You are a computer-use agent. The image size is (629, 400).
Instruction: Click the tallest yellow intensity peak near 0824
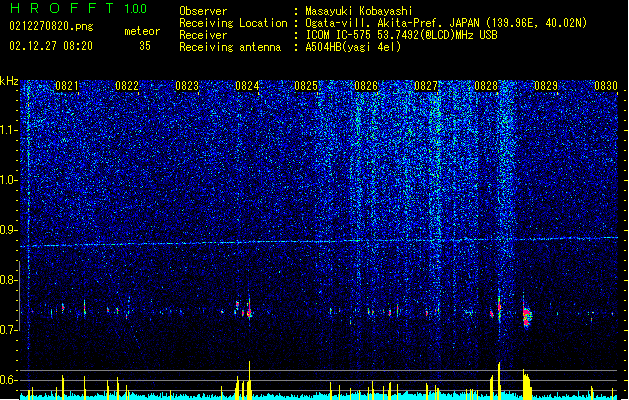[x=250, y=380]
